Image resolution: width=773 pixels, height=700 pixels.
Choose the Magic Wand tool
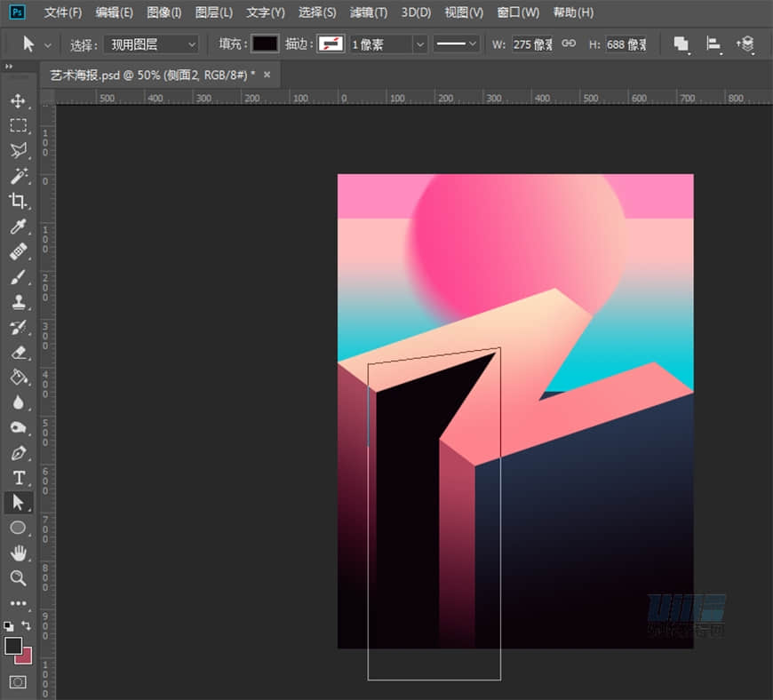[18, 176]
